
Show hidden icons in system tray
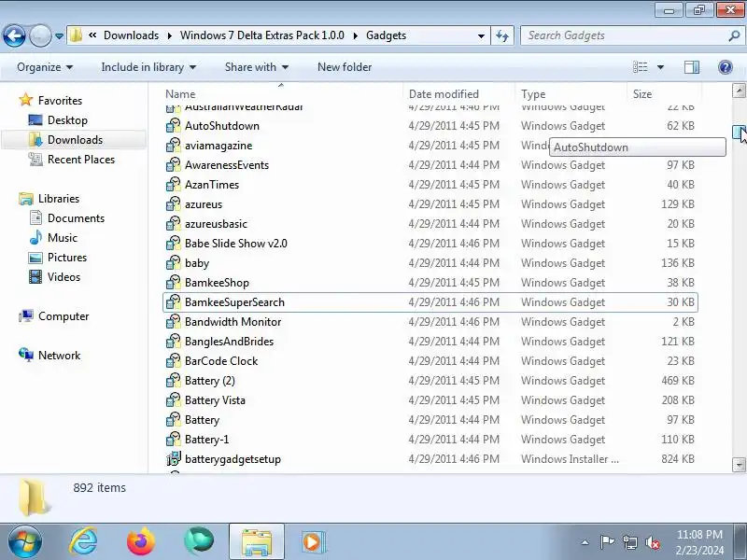[x=585, y=542]
